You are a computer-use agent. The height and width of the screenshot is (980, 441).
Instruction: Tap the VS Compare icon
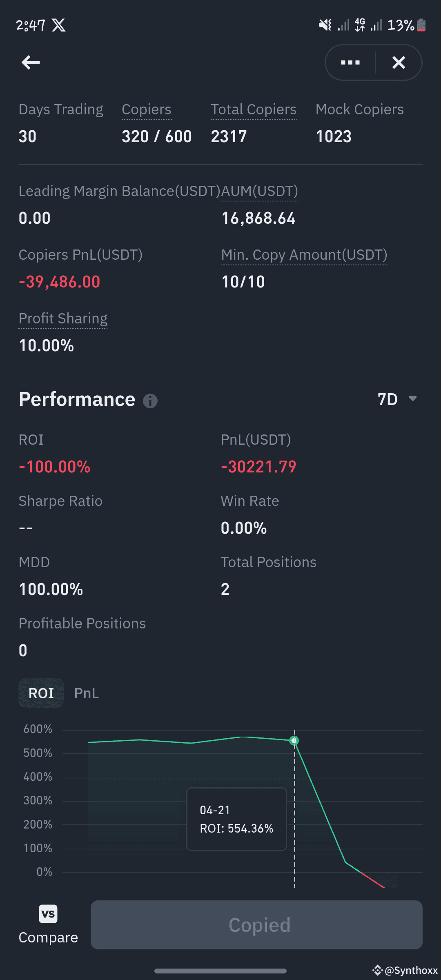pos(48,913)
